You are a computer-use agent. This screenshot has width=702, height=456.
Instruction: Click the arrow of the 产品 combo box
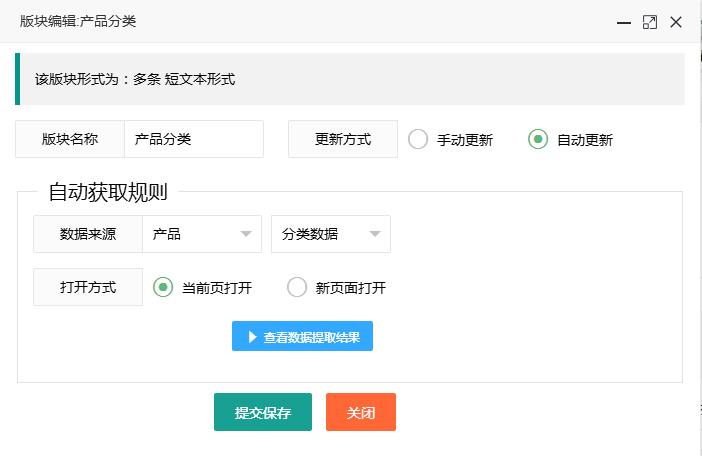[x=245, y=235]
